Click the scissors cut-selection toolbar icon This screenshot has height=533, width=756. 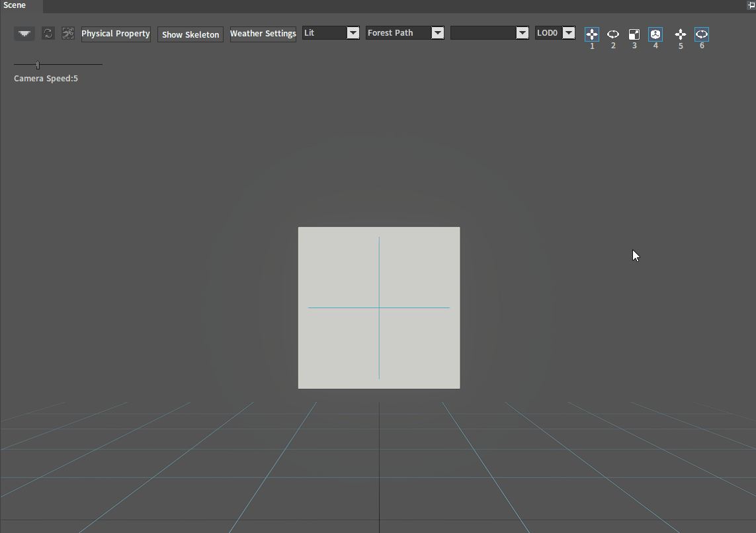tap(68, 33)
